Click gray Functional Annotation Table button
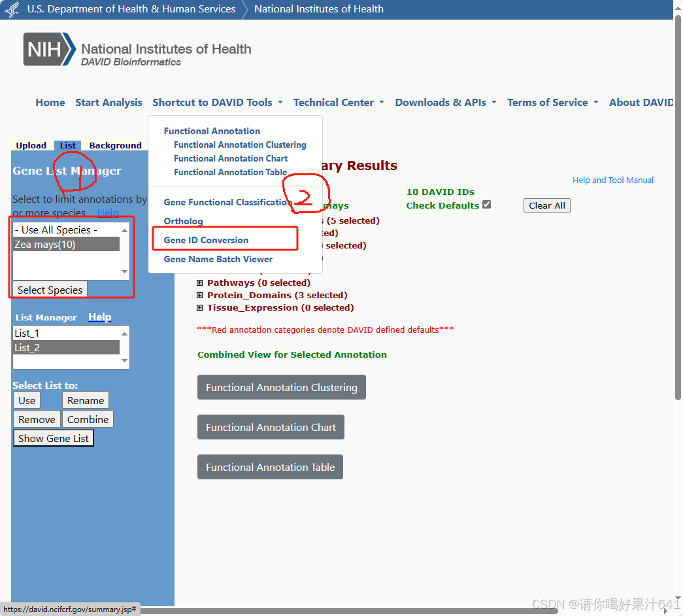This screenshot has width=683, height=616. tap(270, 467)
